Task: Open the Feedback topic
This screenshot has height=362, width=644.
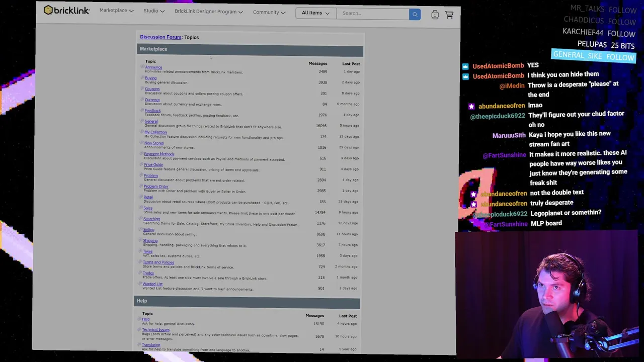Action: (152, 111)
